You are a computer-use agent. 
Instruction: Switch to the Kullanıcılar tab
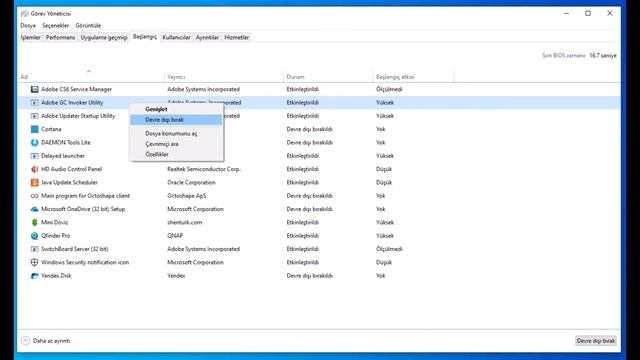coord(176,37)
